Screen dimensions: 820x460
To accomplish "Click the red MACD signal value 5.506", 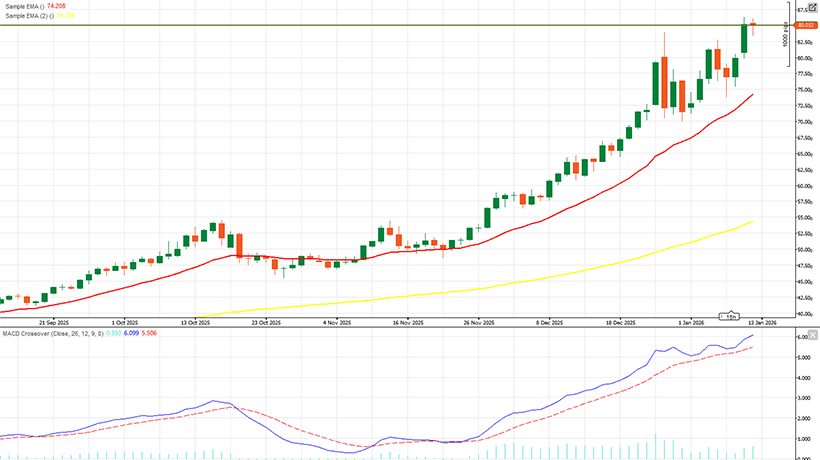I will [x=149, y=332].
